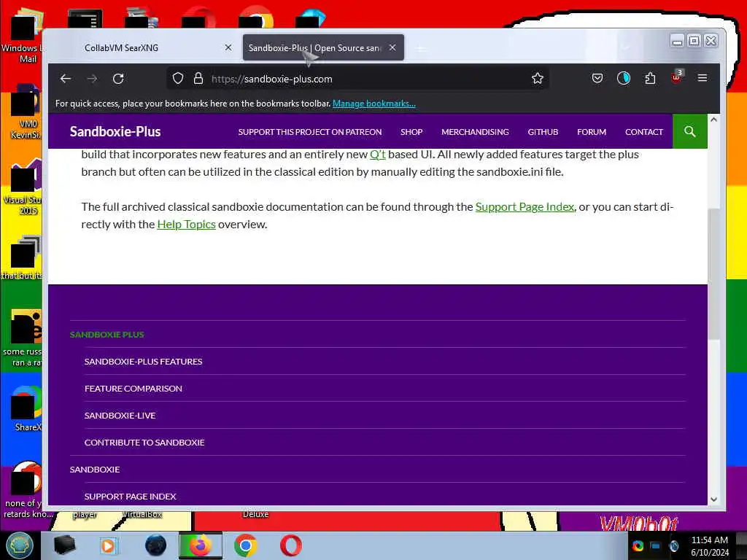Image resolution: width=747 pixels, height=560 pixels.
Task: Open Feature Comparison footer link
Action: [133, 389]
